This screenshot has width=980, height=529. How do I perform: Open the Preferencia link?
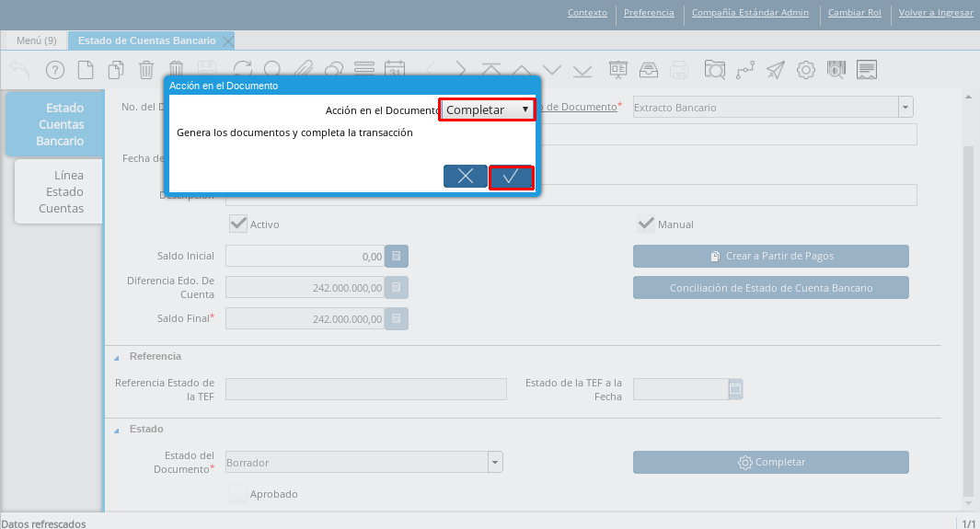pos(649,13)
